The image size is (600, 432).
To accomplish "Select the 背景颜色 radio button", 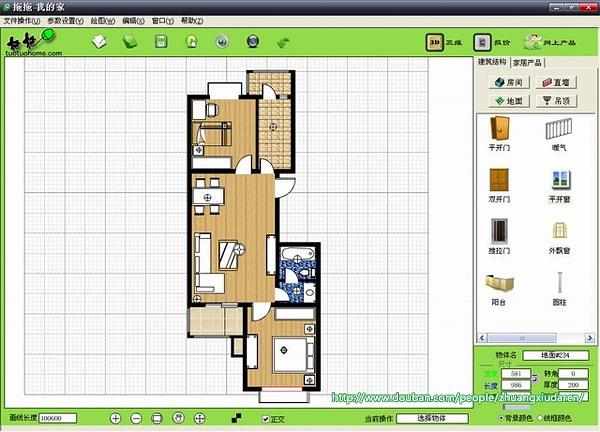I will tap(502, 416).
